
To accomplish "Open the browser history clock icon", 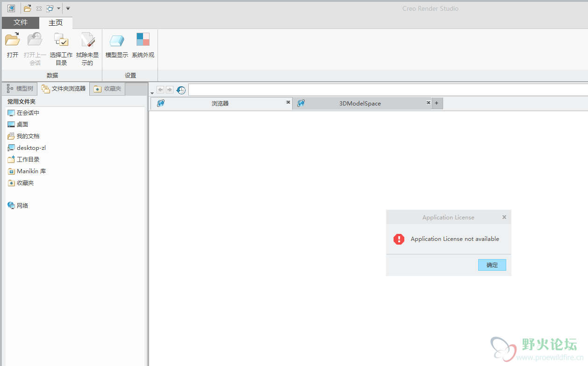I will click(181, 90).
